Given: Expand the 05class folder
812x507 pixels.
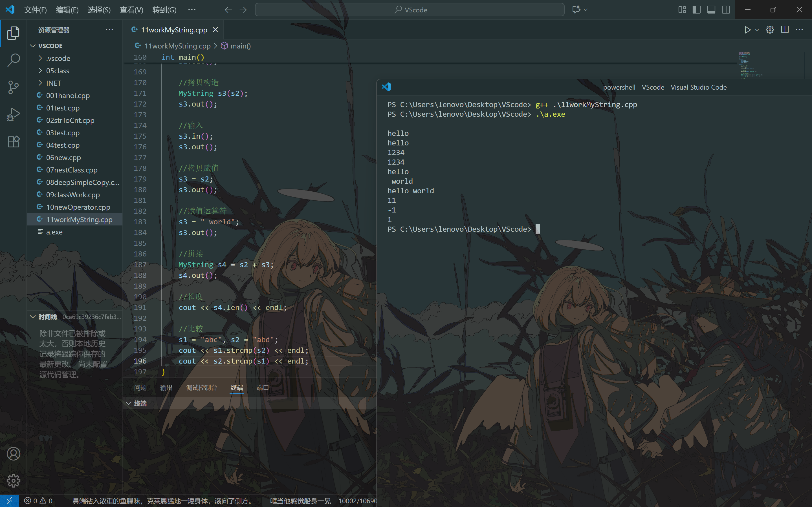Looking at the screenshot, I should tap(57, 71).
